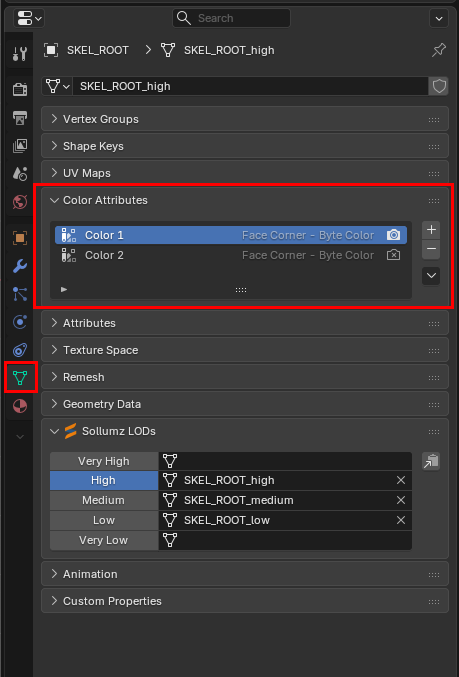Open the Scene properties tab
459x677 pixels.
point(20,174)
